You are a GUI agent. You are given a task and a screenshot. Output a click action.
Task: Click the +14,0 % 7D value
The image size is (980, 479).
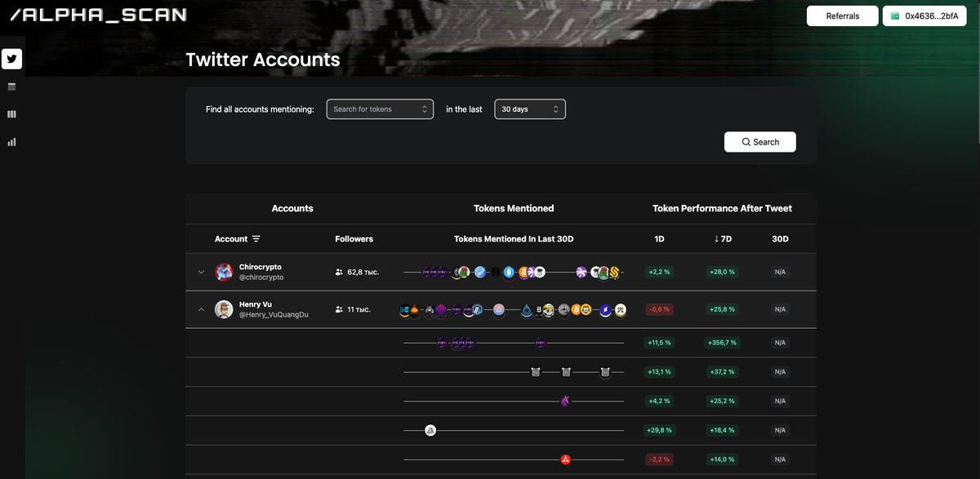(722, 459)
